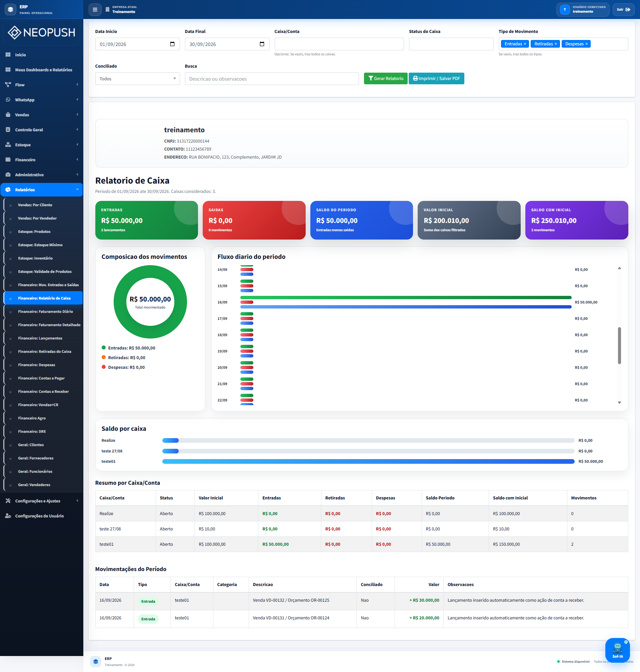Click the NEOPUSH logo
Screen dimensions: 640x672
point(42,32)
